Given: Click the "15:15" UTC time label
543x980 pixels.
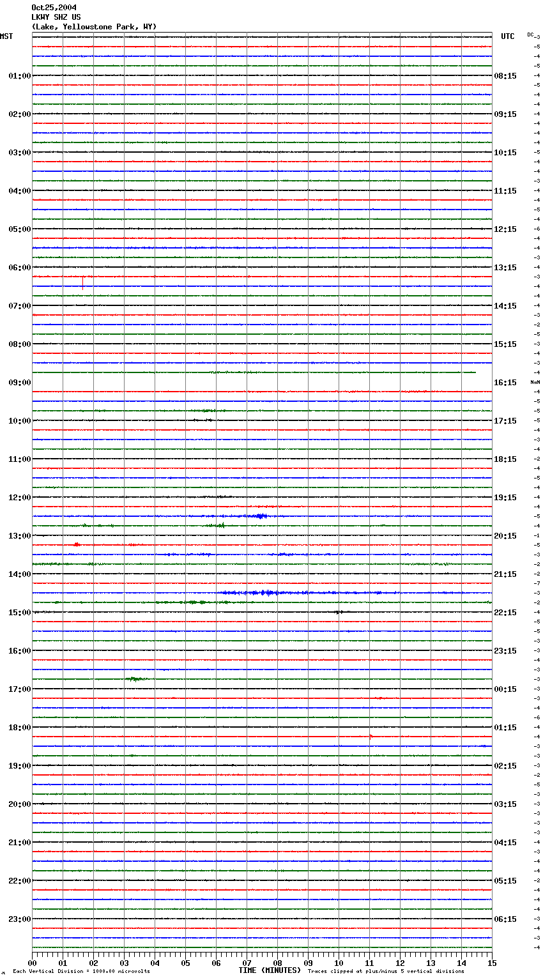Looking at the screenshot, I should [505, 344].
